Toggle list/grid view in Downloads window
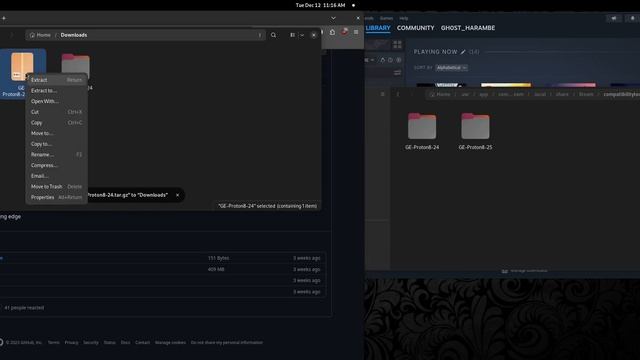This screenshot has width=640, height=360. pyautogui.click(x=293, y=35)
